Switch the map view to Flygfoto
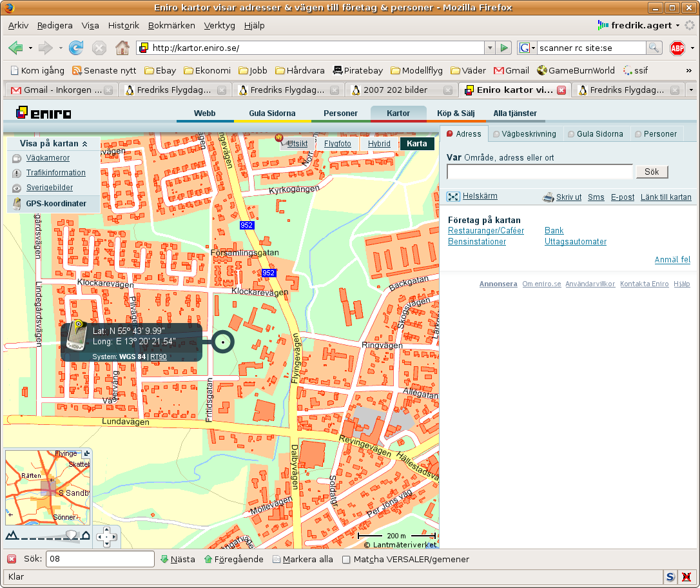The image size is (700, 588). point(338,144)
